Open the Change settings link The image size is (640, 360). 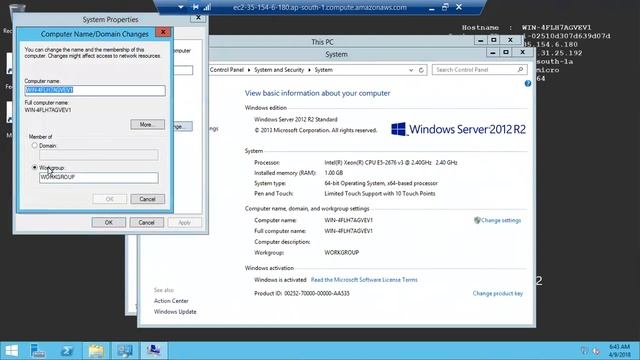pyautogui.click(x=501, y=220)
